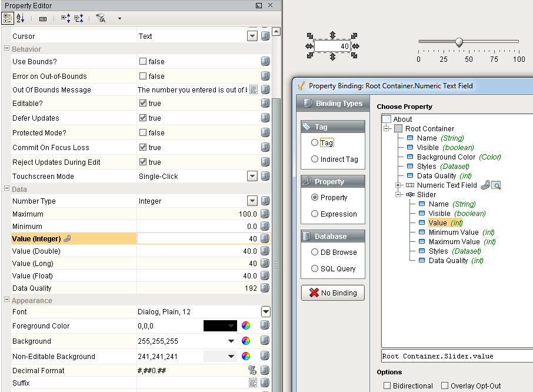The image size is (533, 392).
Task: Click the No Binding button
Action: click(333, 293)
